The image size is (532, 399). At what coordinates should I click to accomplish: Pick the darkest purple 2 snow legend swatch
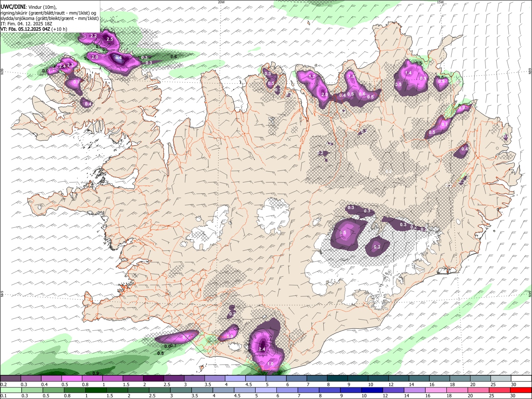click(153, 378)
